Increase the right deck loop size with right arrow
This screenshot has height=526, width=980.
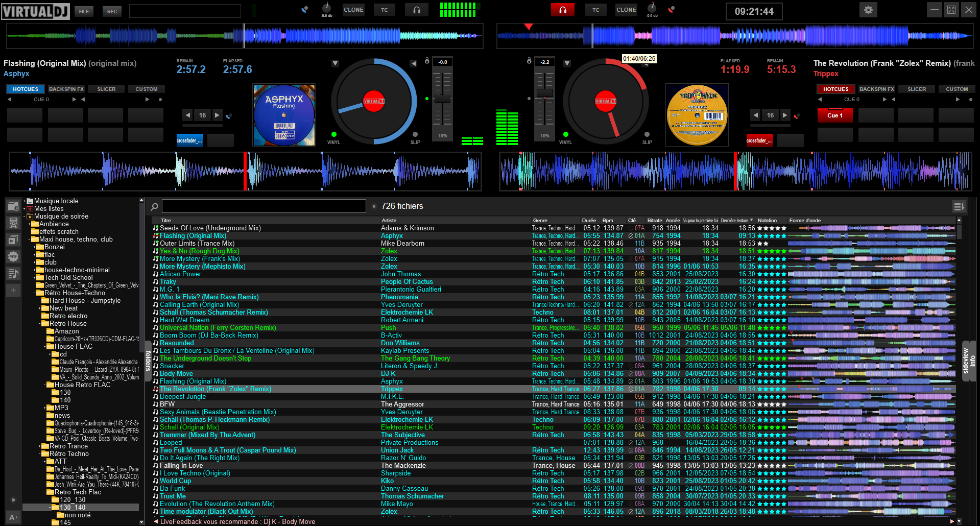click(785, 115)
